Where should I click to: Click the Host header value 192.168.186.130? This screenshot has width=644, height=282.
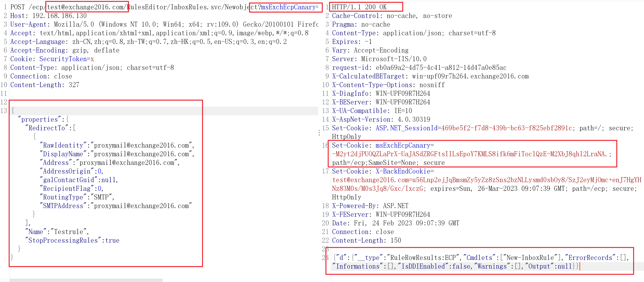point(59,16)
